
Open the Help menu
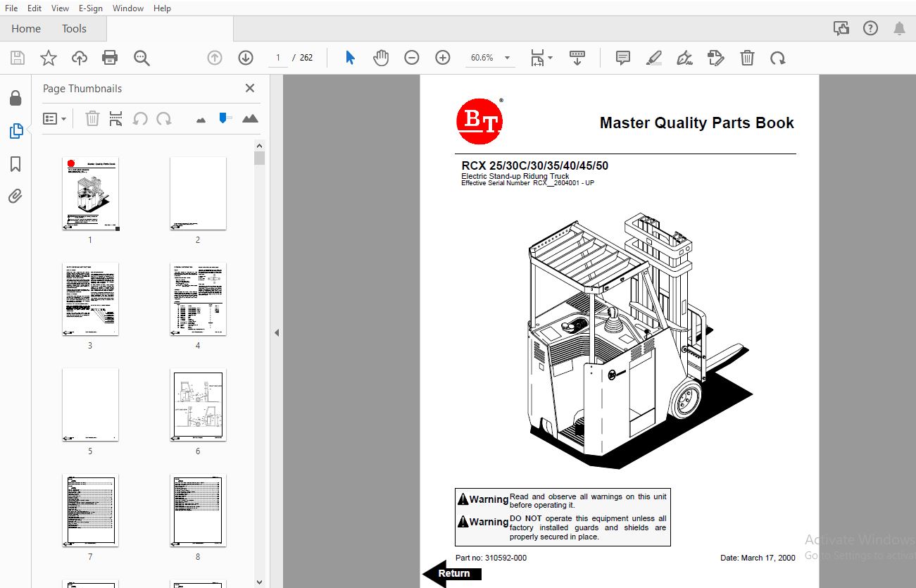pyautogui.click(x=162, y=8)
